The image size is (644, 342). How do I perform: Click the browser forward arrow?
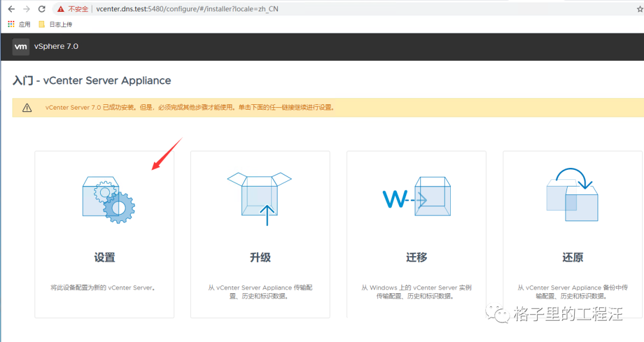[27, 9]
